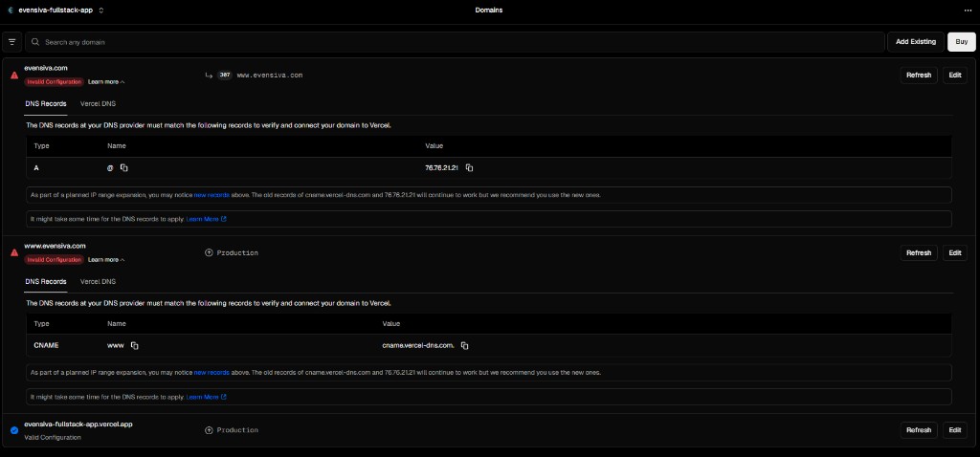Click Invalid Configuration badge for evensiva.com
This screenshot has height=457, width=980.
54,82
